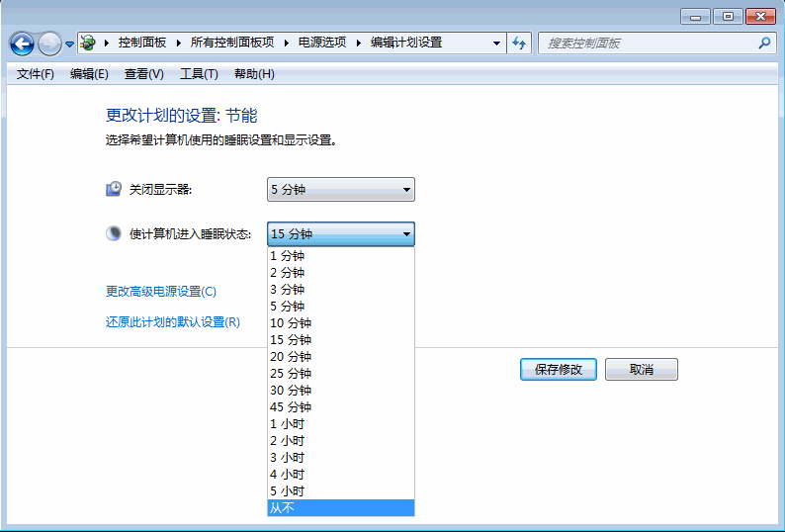Viewport: 785px width, 532px height.
Task: Open 更改高级电源设置(C) link
Action: point(160,292)
